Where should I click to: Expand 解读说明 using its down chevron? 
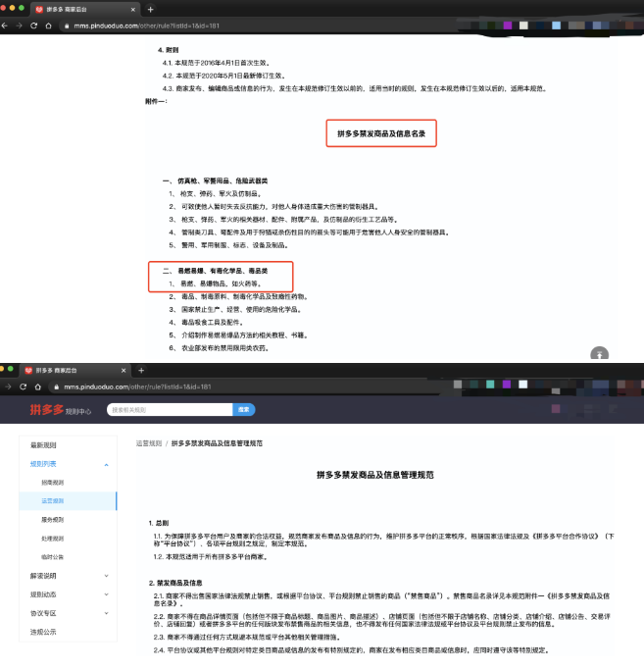[x=106, y=576]
